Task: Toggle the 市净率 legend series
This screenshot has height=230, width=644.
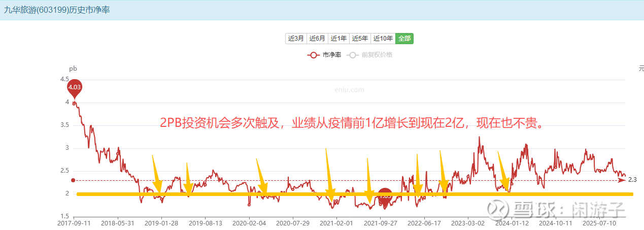Action: tap(324, 55)
